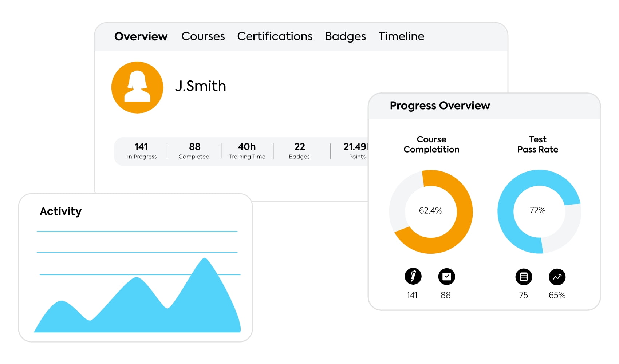Viewport: 619px width, 364px height.
Task: Click the 88 value under checkmark icon
Action: pos(446,295)
